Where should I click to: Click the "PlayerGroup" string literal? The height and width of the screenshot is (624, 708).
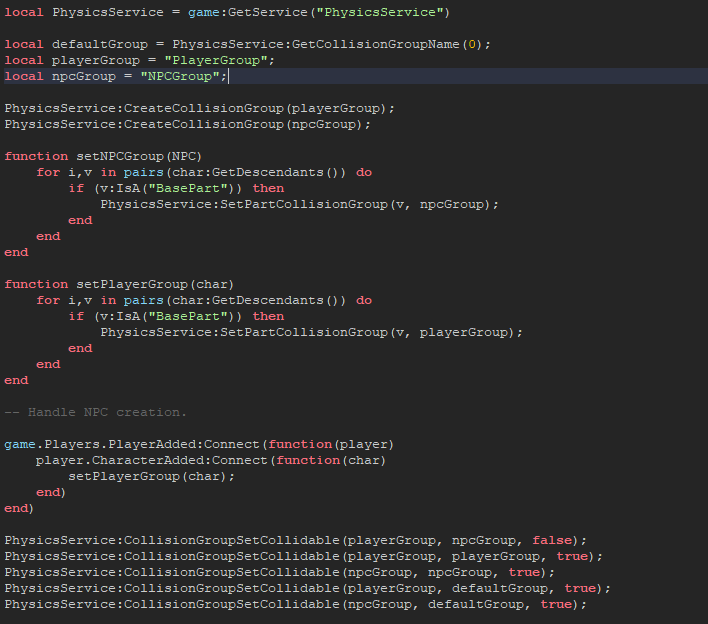pyautogui.click(x=216, y=60)
